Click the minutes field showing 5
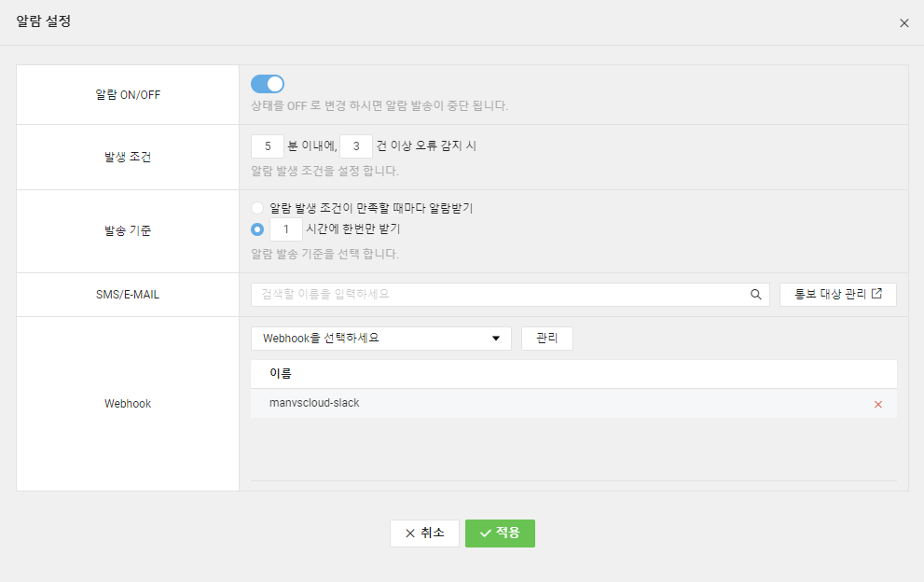The width and height of the screenshot is (924, 582). tap(268, 146)
